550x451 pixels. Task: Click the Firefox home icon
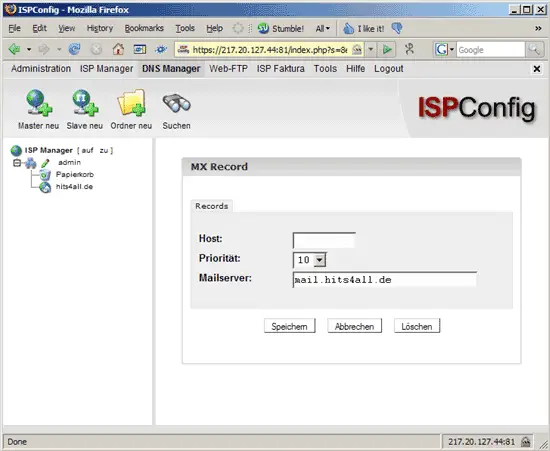118,49
